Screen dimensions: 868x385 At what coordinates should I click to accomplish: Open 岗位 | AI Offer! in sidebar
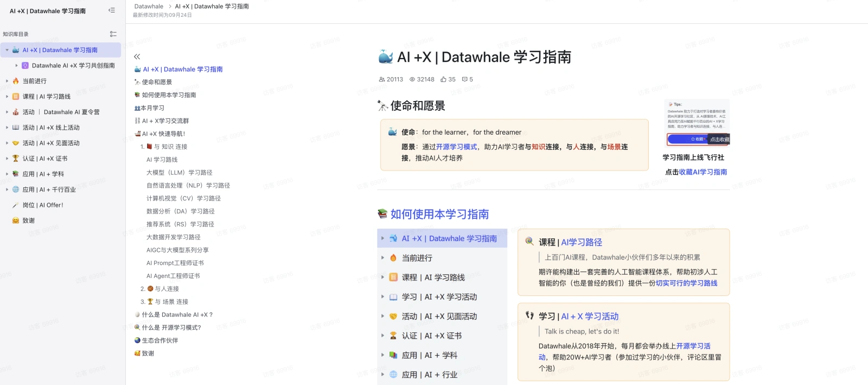click(x=43, y=205)
